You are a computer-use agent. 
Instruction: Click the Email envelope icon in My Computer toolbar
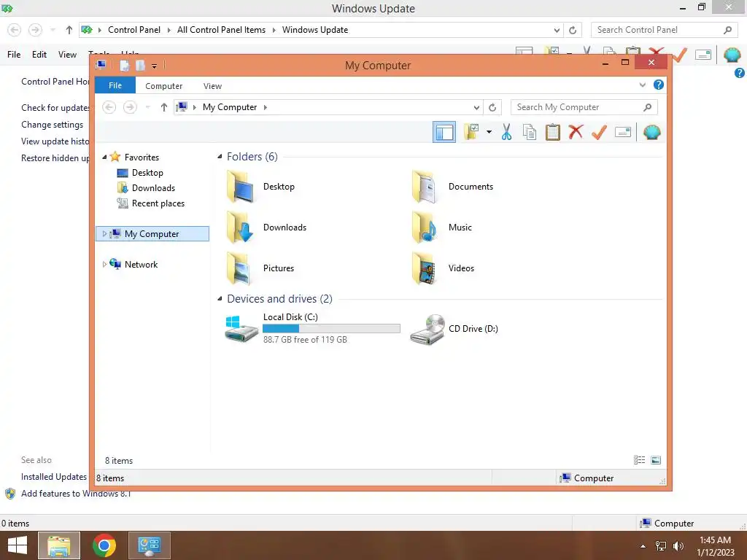point(623,132)
